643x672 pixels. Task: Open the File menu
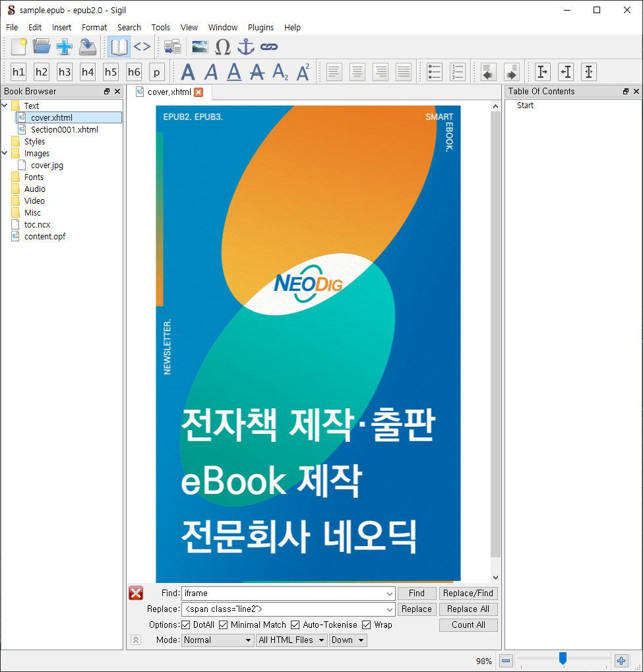coord(12,28)
